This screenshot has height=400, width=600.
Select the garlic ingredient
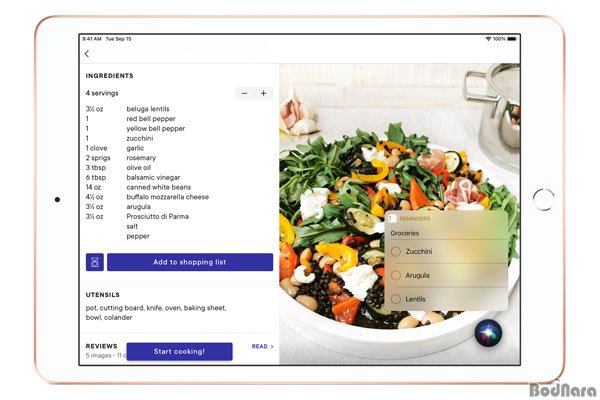pyautogui.click(x=135, y=148)
